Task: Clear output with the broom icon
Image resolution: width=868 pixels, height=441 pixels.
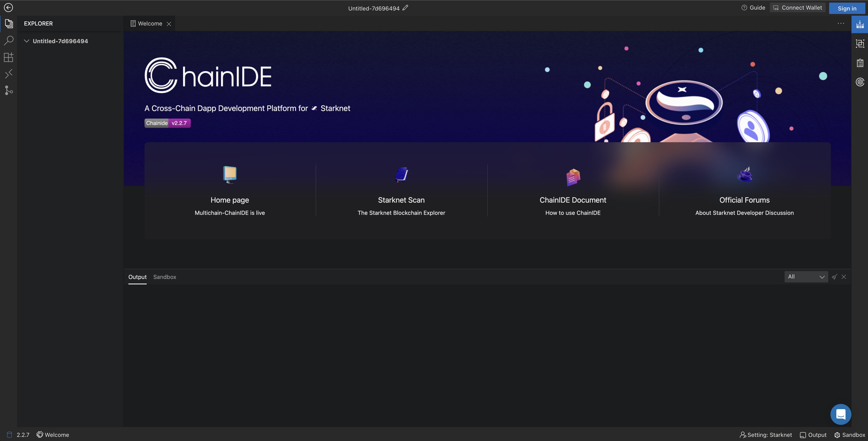Action: [x=834, y=277]
